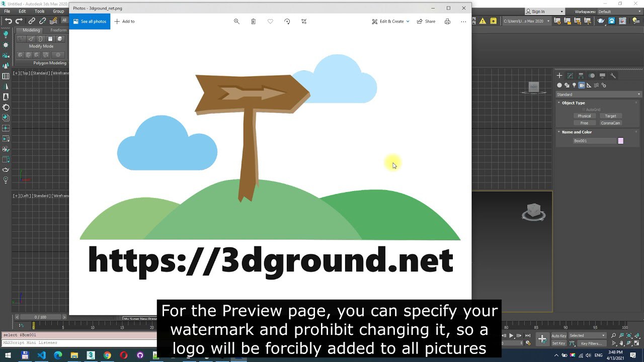
Task: Click the Bind to Space Warp icon
Action: pos(53,21)
